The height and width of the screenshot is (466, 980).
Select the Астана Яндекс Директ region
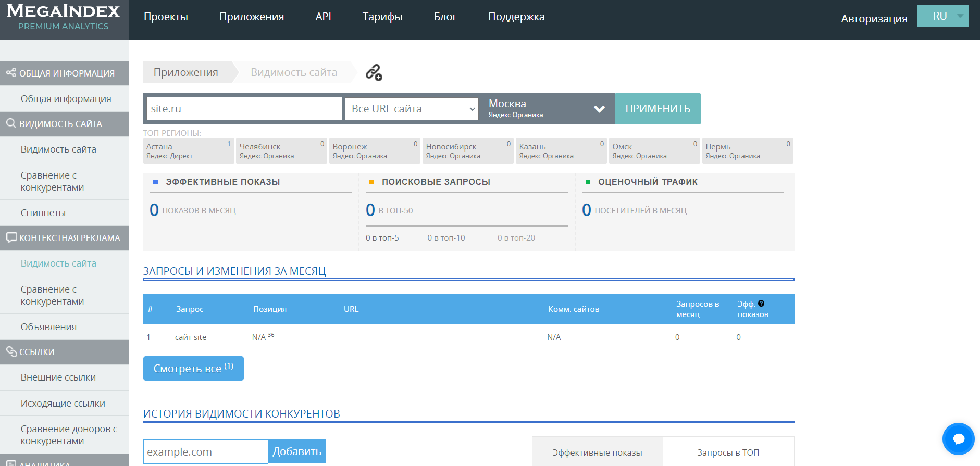point(189,151)
